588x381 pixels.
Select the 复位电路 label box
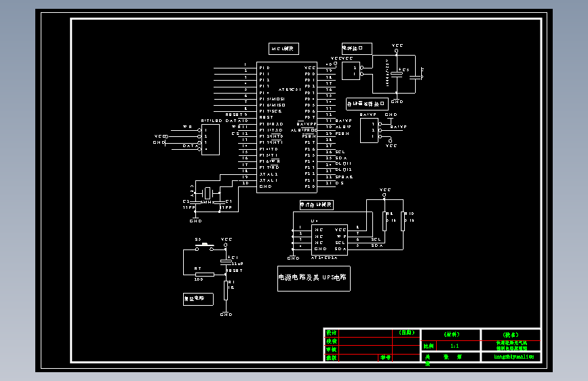(x=199, y=299)
